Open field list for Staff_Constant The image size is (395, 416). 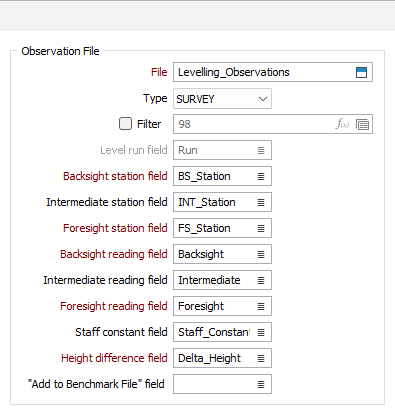pyautogui.click(x=261, y=332)
